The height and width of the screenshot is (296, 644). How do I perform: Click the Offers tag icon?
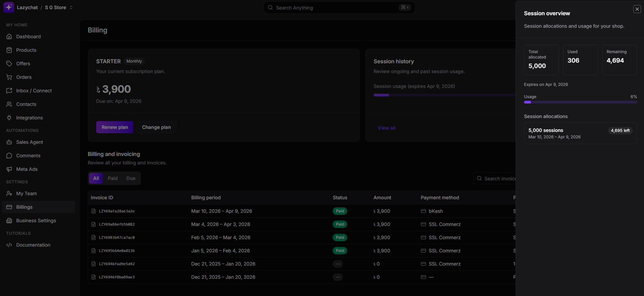pos(9,64)
